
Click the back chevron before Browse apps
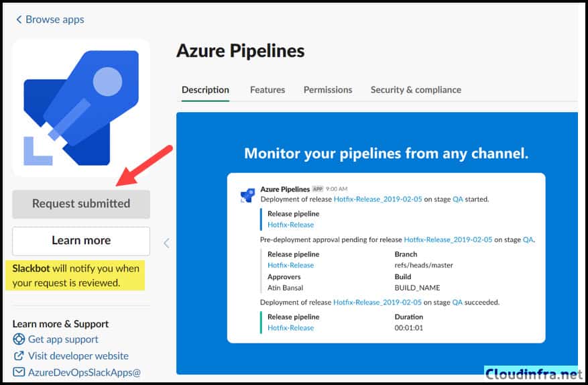[19, 19]
